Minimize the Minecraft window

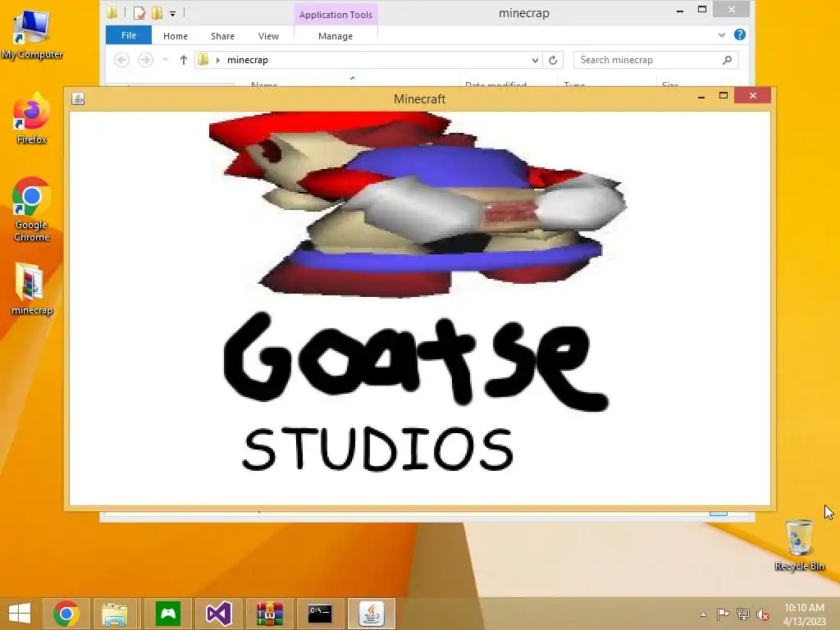701,97
